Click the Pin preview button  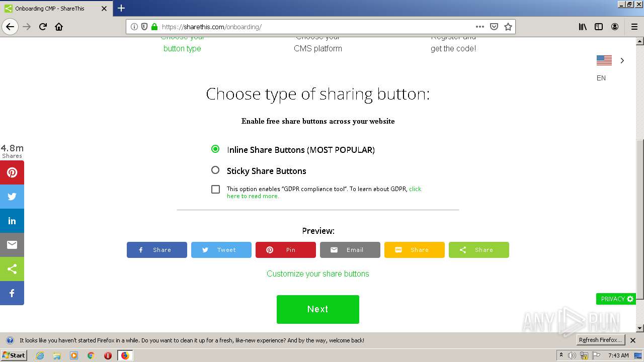point(286,250)
